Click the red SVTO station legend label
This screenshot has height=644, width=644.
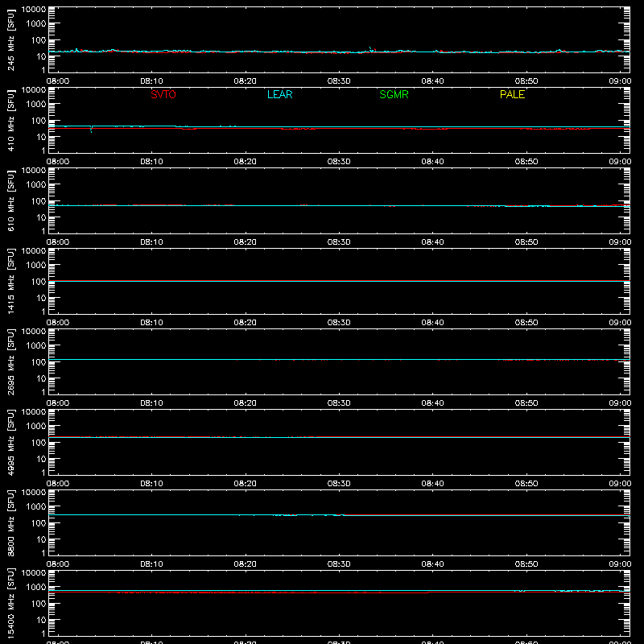[163, 94]
